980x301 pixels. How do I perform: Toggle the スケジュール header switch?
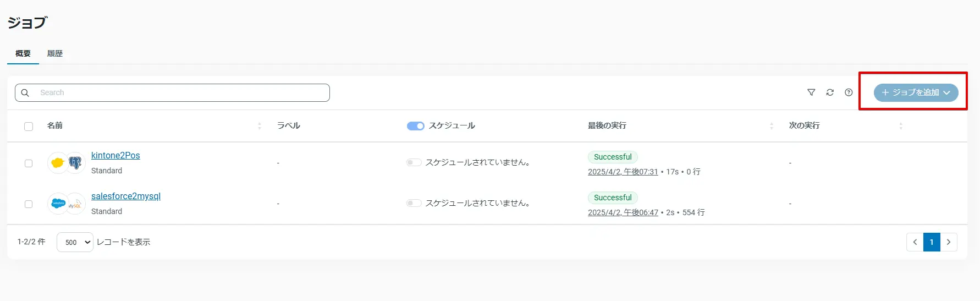coord(415,126)
